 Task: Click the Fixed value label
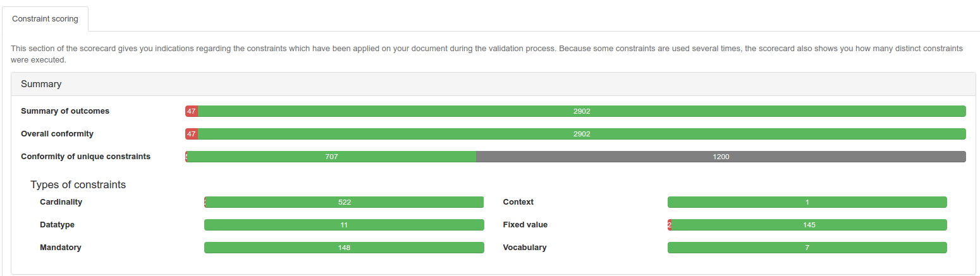[x=525, y=225]
